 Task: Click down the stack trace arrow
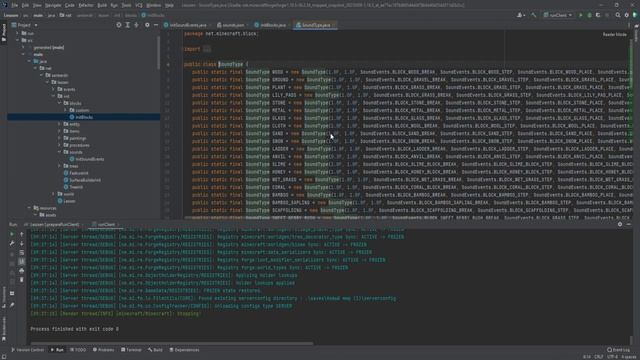[22, 243]
